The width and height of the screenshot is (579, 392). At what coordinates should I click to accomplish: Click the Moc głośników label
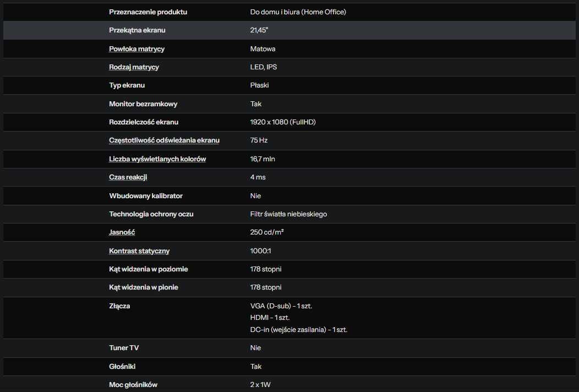pyautogui.click(x=133, y=385)
